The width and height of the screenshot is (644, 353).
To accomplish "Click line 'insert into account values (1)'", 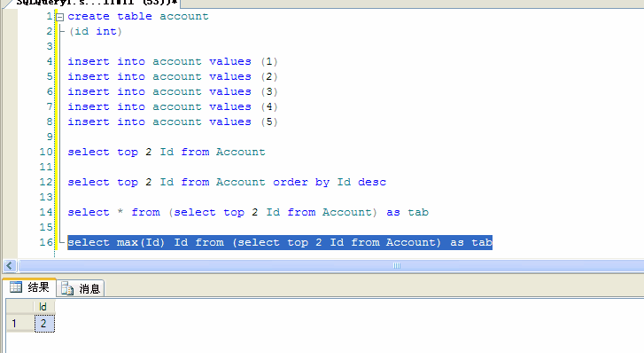I will 173,62.
